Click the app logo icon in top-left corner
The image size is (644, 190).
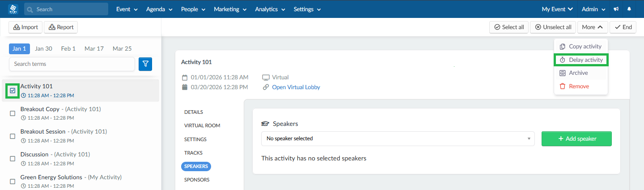[x=14, y=9]
